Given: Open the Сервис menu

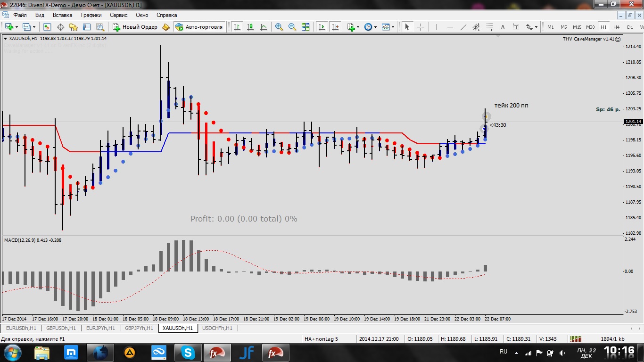Looking at the screenshot, I should tap(119, 15).
